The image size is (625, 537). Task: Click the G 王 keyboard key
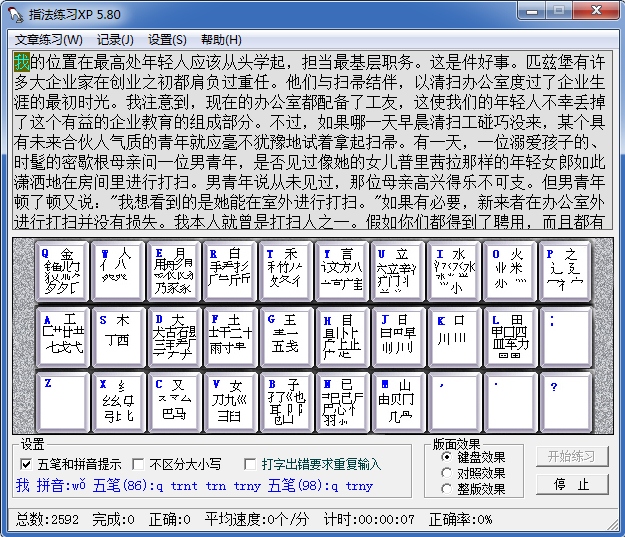coord(285,336)
